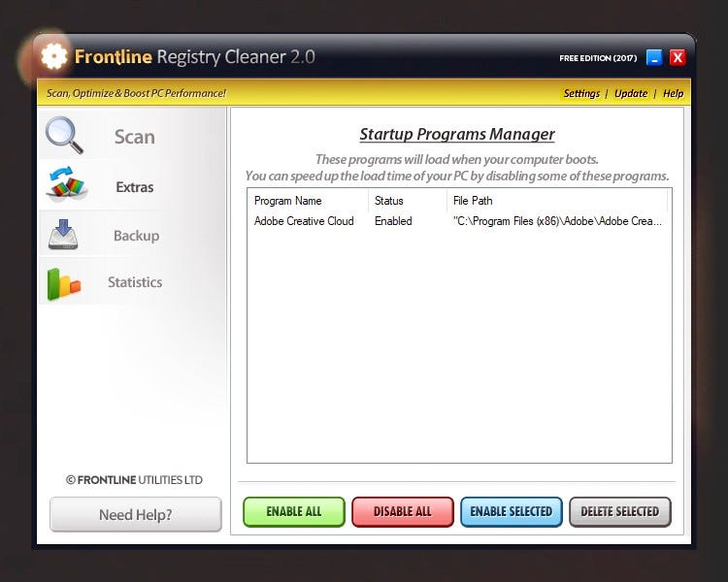Viewport: 728px width, 582px height.
Task: Click the Statistics bar chart icon
Action: (x=64, y=283)
